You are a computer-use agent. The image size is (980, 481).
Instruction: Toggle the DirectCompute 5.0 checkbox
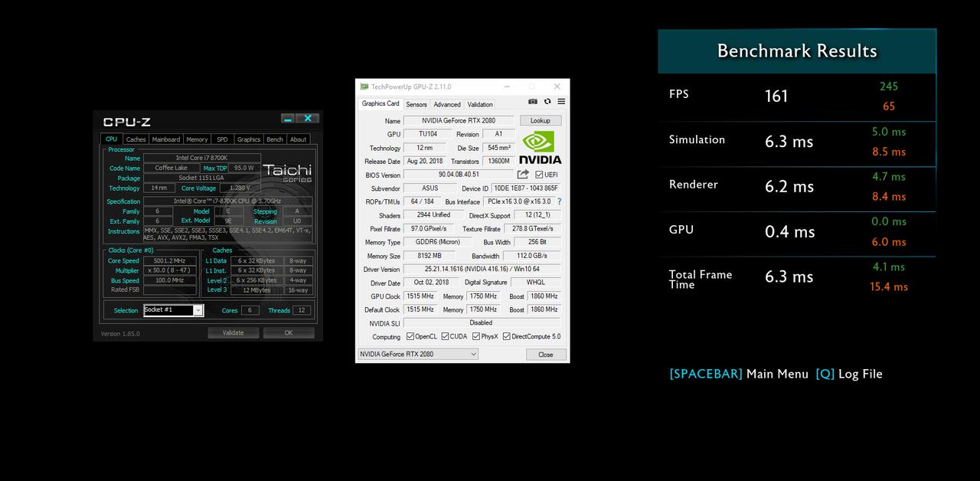click(506, 336)
